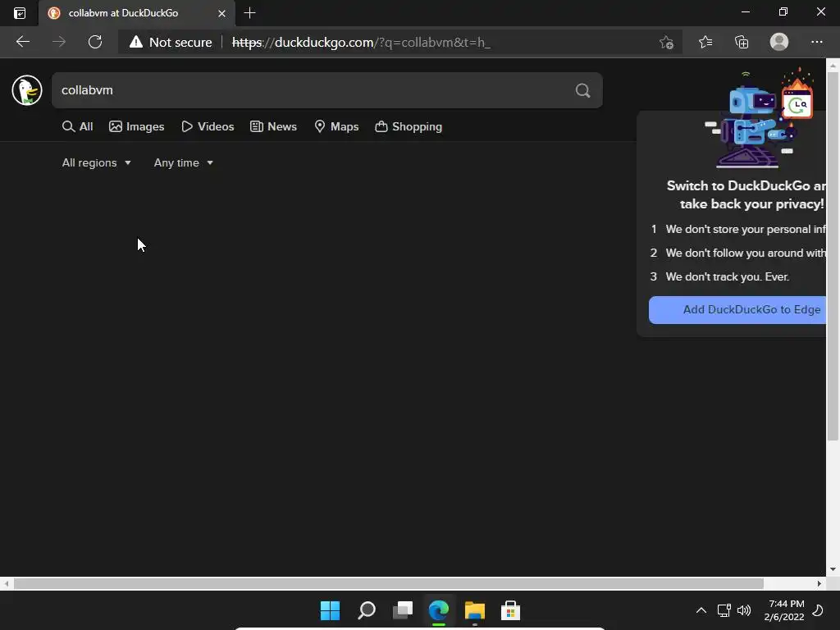Click the focus assist moon icon
Screen dimensions: 840x630
pos(818,610)
